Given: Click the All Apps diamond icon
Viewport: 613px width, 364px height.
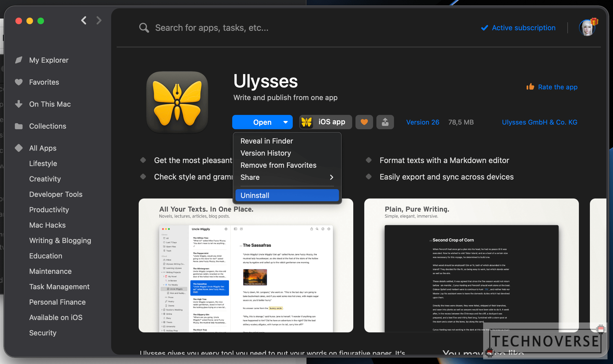Looking at the screenshot, I should [x=19, y=148].
